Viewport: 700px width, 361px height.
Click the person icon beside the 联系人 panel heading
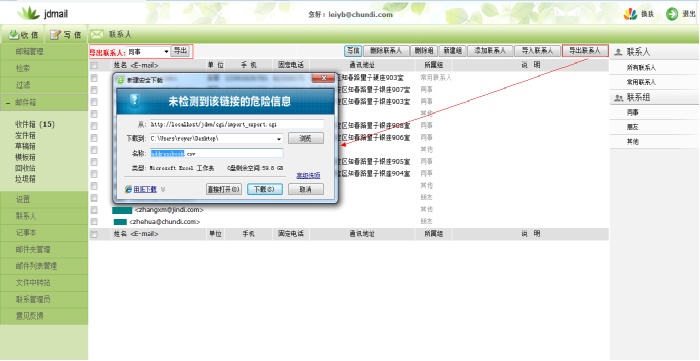click(x=618, y=52)
